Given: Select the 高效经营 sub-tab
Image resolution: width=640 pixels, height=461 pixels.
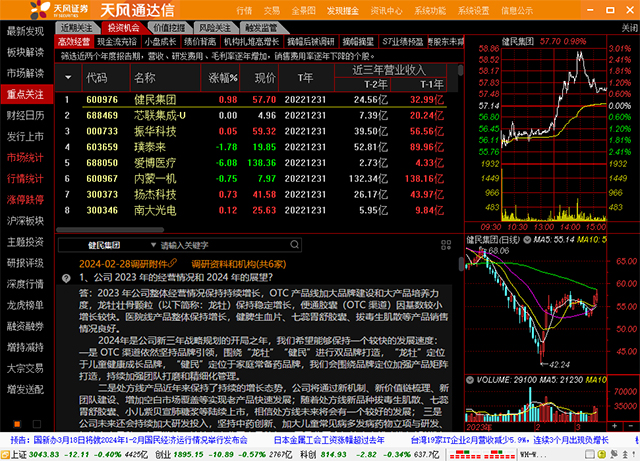Looking at the screenshot, I should 74,42.
